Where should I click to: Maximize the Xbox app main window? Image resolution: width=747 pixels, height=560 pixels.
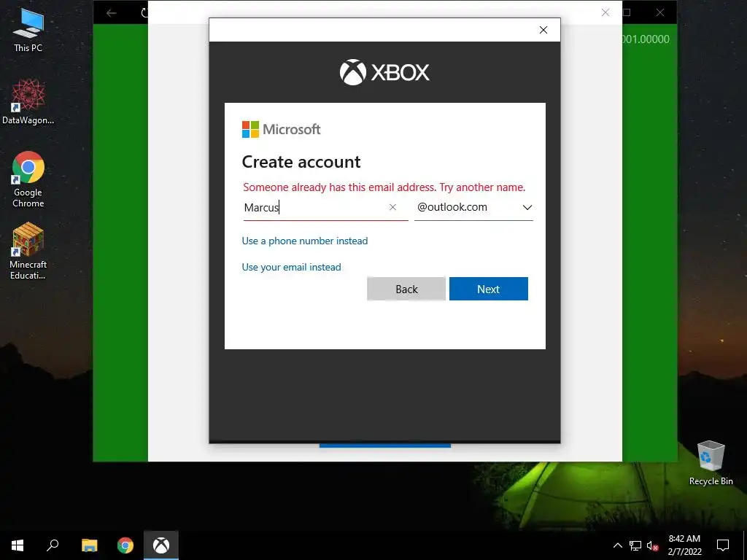click(x=627, y=13)
